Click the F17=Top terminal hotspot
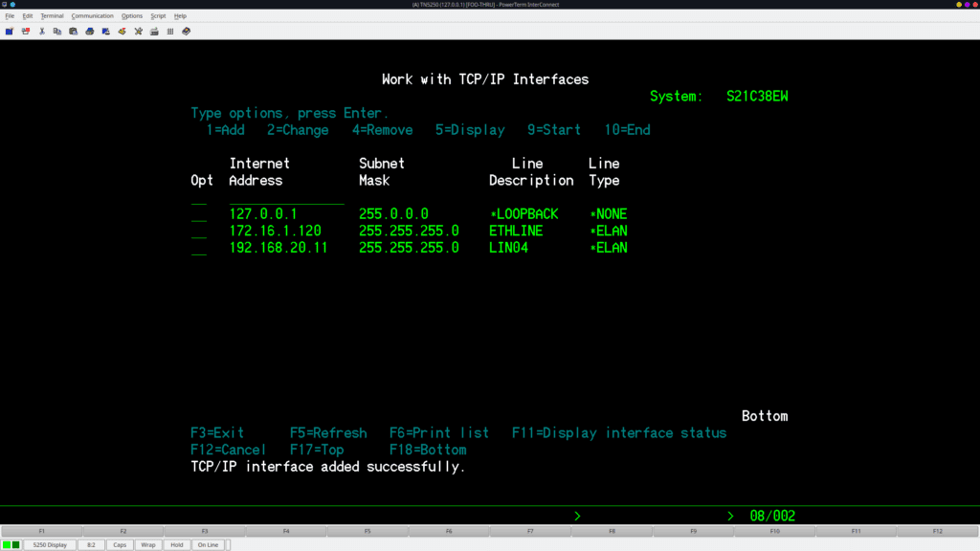Image resolution: width=980 pixels, height=551 pixels. tap(317, 450)
